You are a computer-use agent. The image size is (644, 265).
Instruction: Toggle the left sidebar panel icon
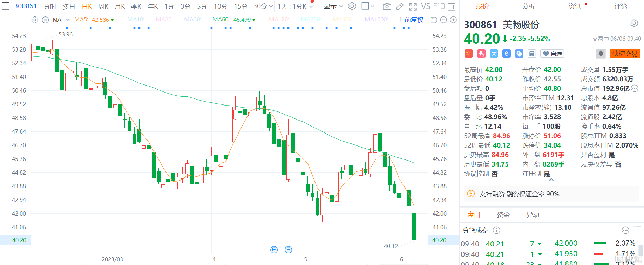6,6
